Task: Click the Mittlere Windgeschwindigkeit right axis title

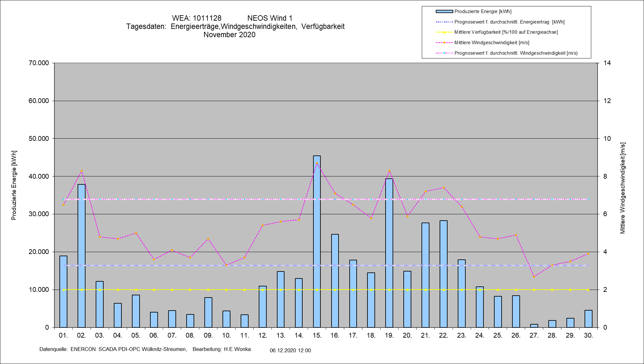Action: 622,188
